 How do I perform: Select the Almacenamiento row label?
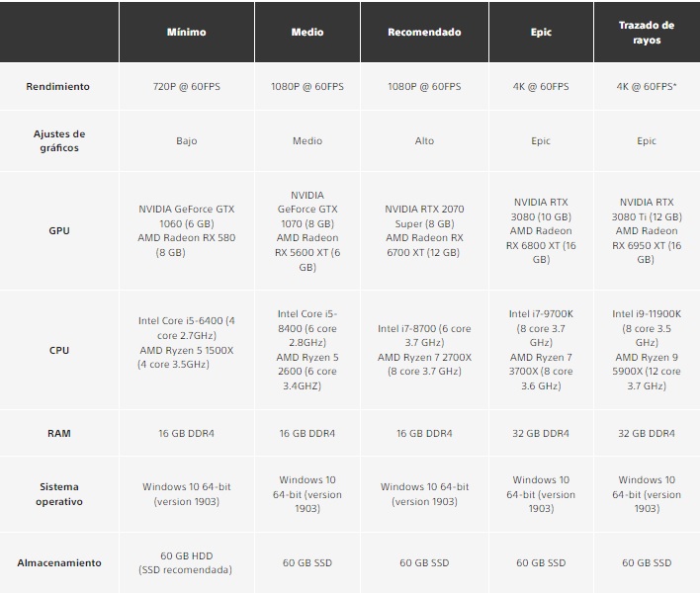point(58,562)
